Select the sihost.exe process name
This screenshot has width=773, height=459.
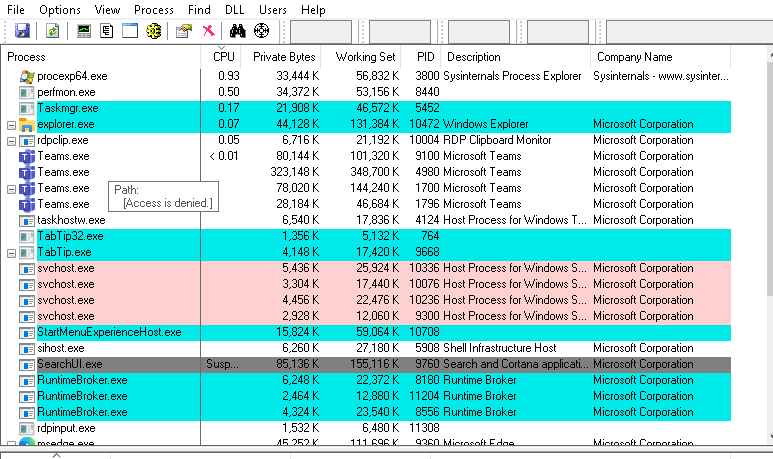[61, 349]
